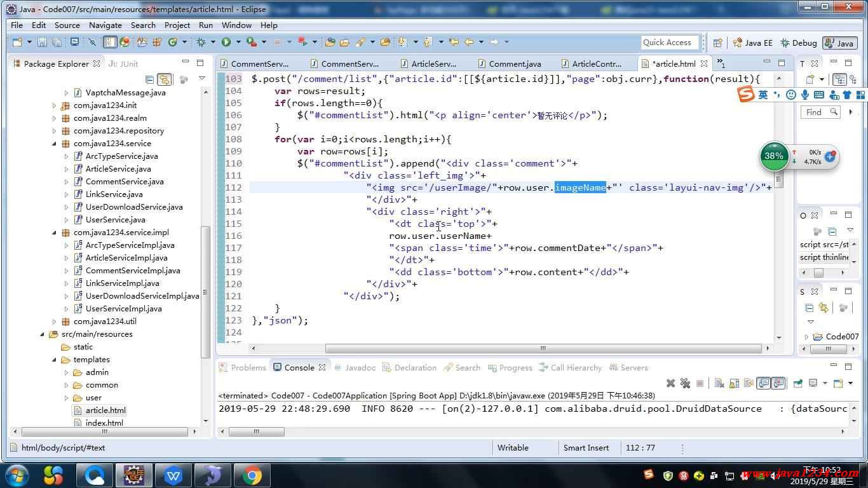Open the Debug button dropdown arrow
This screenshot has width=868, height=488.
214,42
